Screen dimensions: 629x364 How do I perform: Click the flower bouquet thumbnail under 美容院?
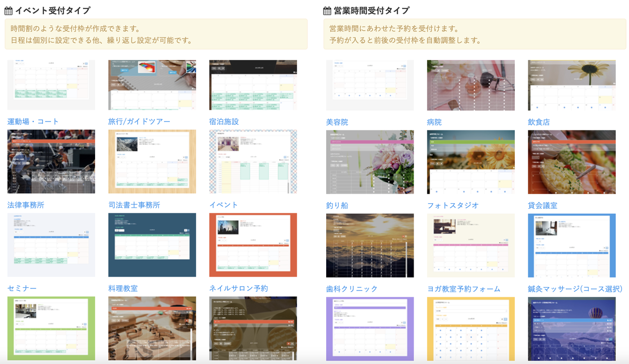[370, 162]
